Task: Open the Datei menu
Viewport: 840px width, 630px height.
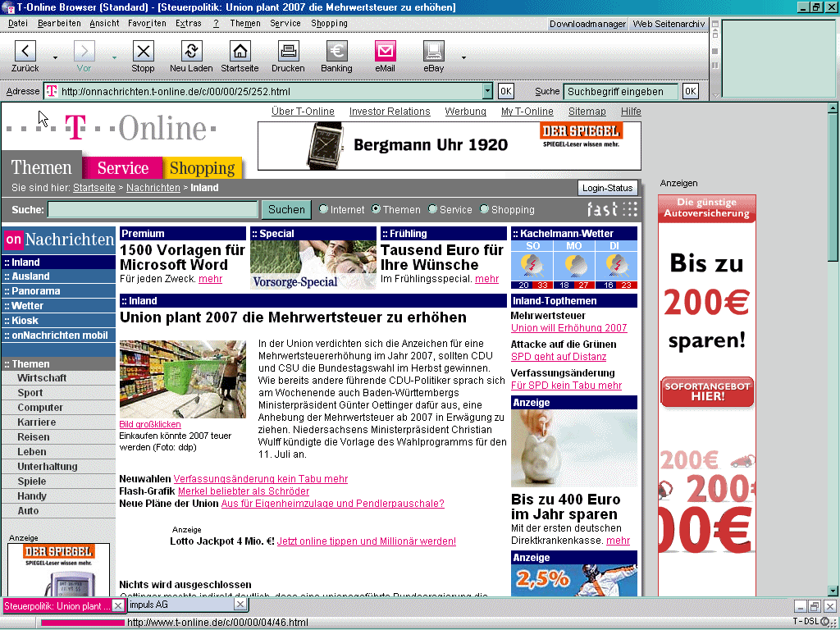Action: coord(18,23)
